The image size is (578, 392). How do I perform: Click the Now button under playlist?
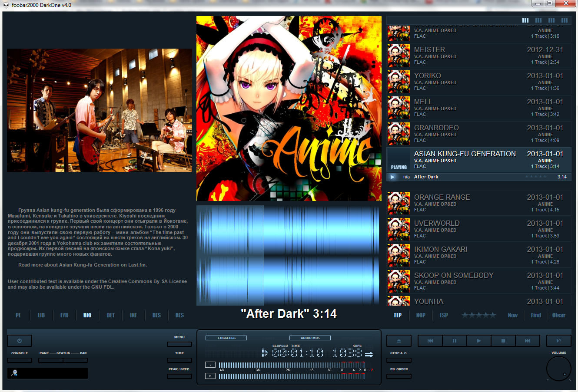click(x=513, y=315)
